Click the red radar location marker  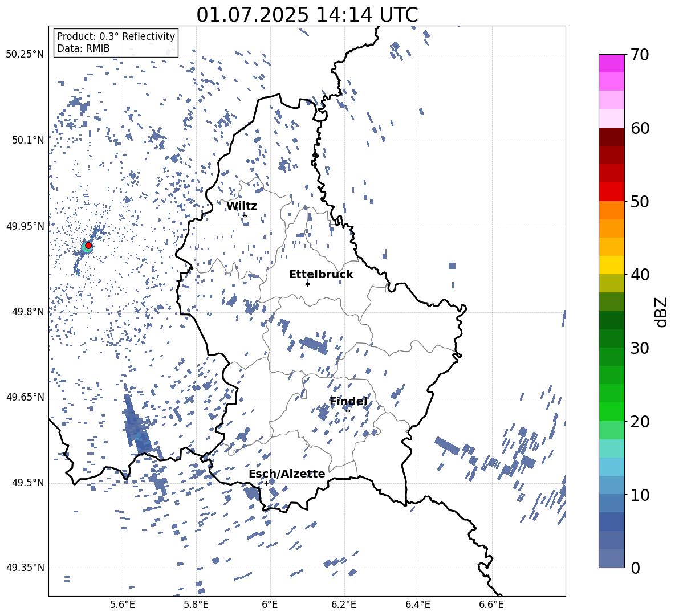[88, 245]
